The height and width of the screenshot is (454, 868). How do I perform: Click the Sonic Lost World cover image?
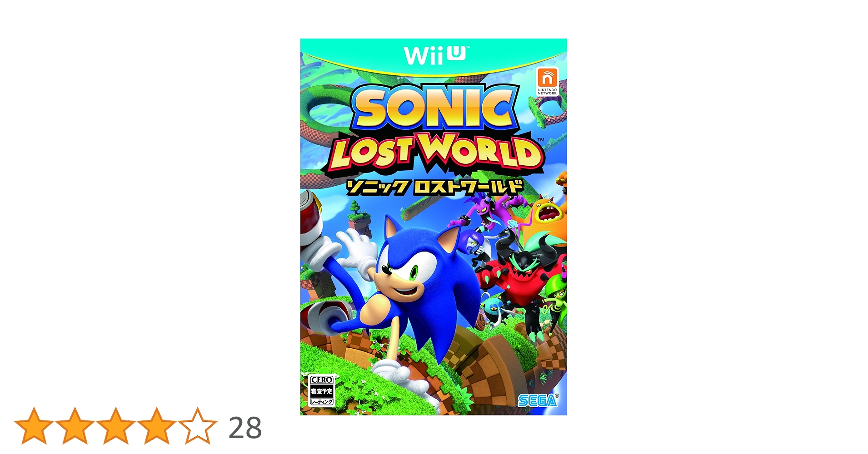coord(434,227)
